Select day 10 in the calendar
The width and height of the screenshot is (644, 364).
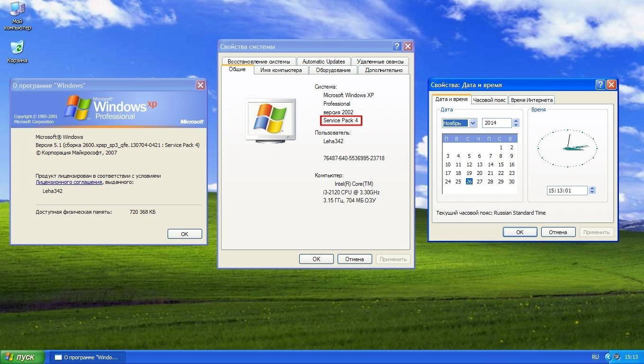pos(448,164)
